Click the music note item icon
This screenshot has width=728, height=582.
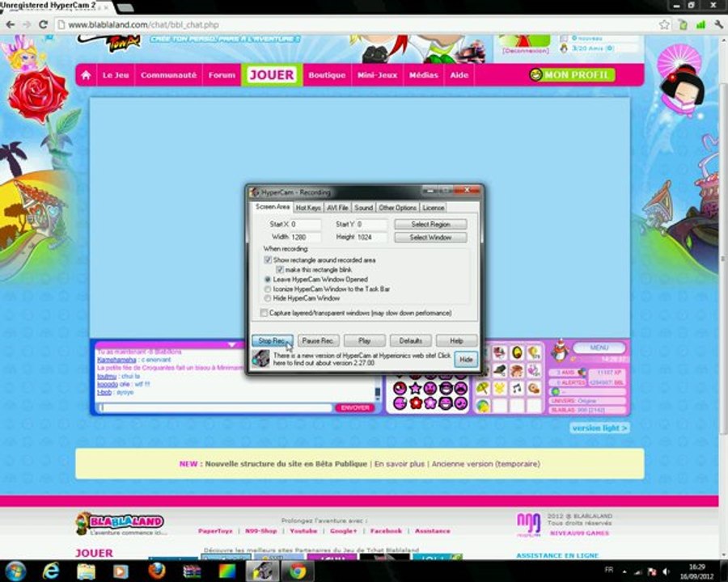pos(516,389)
